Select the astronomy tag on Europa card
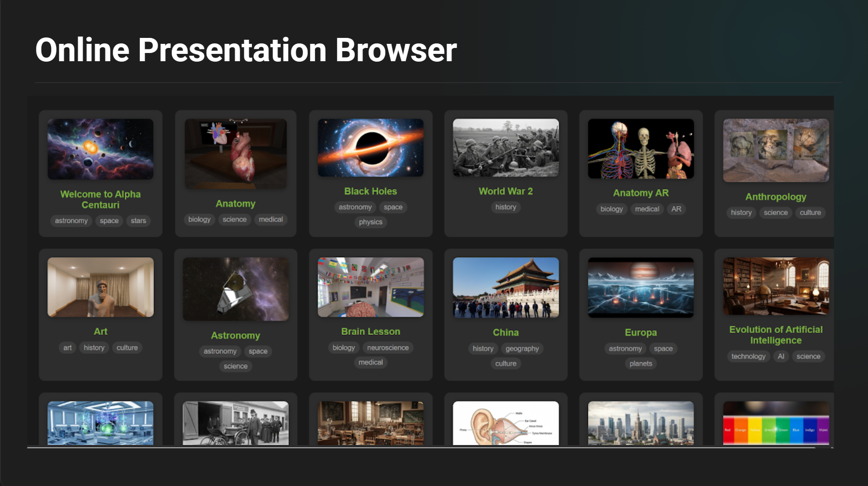Screen dimensions: 868x486 [626, 349]
